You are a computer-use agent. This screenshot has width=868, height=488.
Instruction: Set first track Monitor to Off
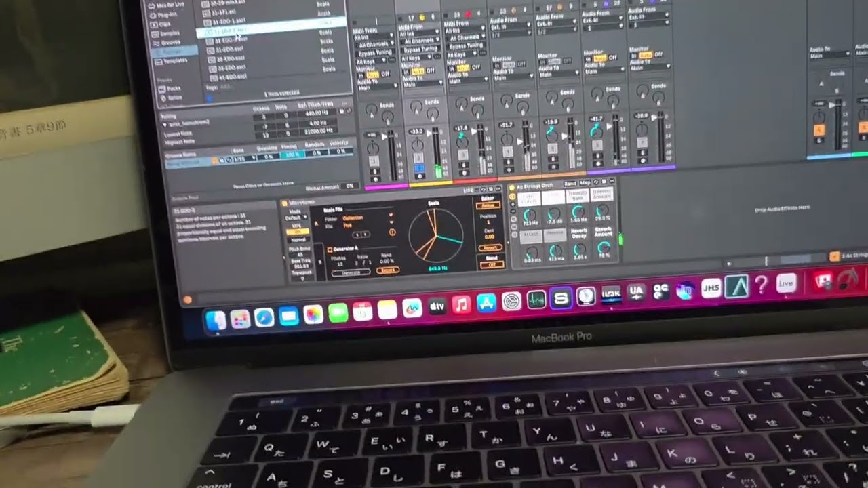tap(385, 74)
